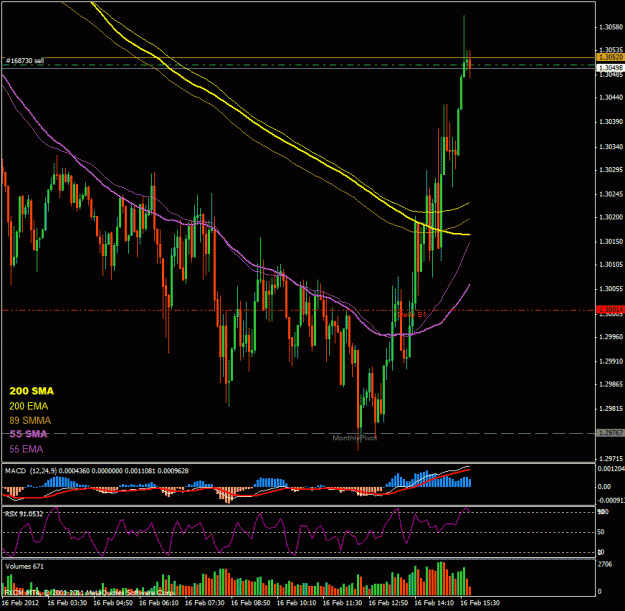Select the #168730 sell order label
The image size is (625, 611).
(25, 61)
